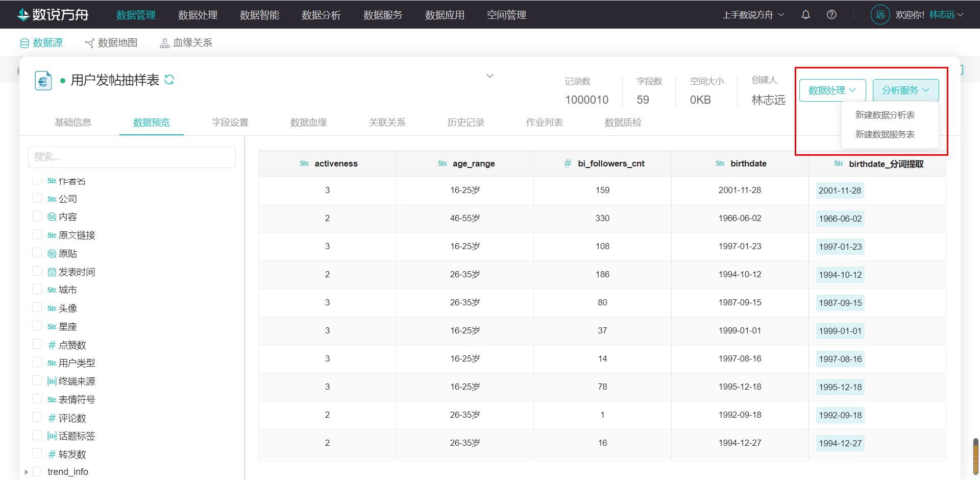Open the 数据分析 top menu

pos(322,15)
